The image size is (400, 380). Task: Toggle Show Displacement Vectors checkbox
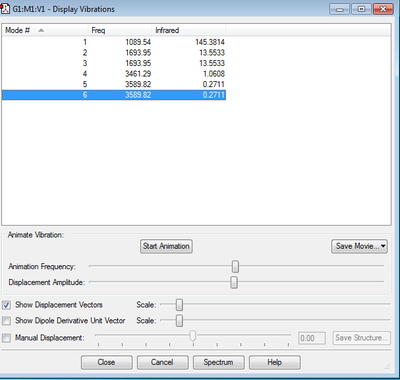(x=6, y=305)
